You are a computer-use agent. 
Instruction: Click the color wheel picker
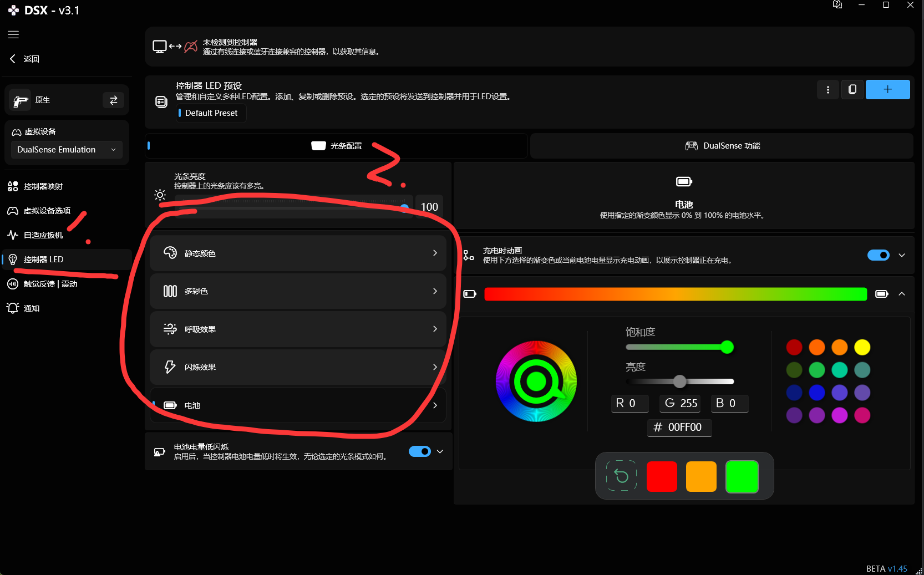[x=536, y=381]
